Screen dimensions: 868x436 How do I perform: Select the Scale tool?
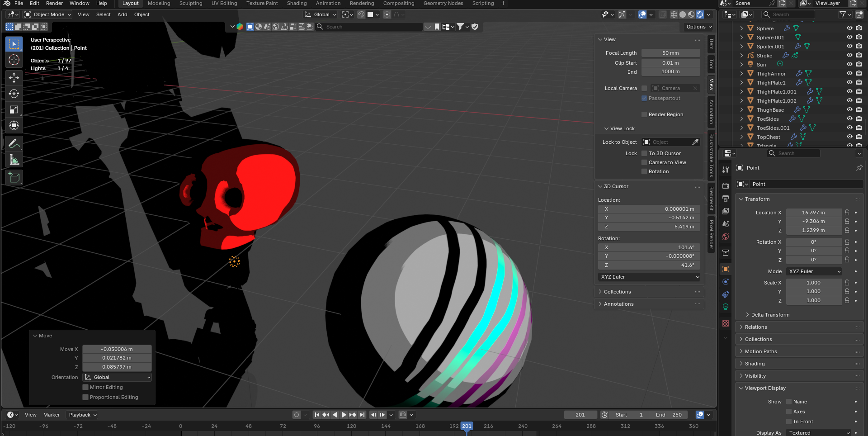[14, 109]
